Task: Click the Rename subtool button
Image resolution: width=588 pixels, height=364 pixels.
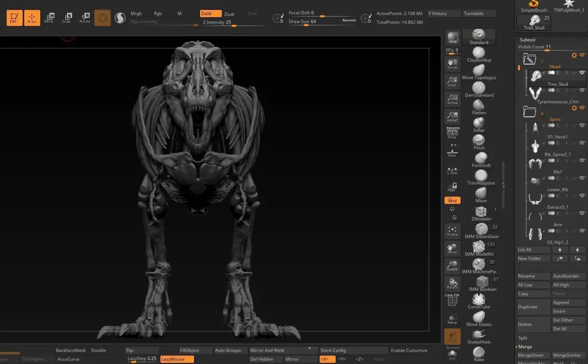Action: pos(534,276)
